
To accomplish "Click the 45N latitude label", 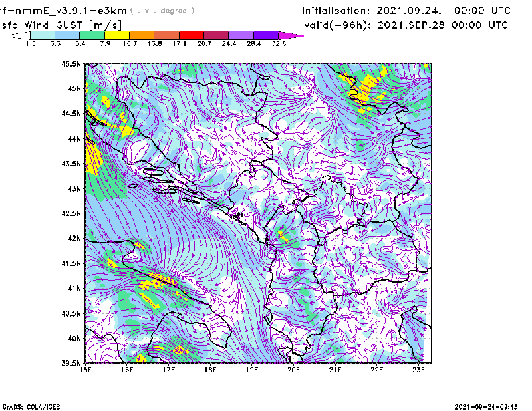I will click(74, 88).
